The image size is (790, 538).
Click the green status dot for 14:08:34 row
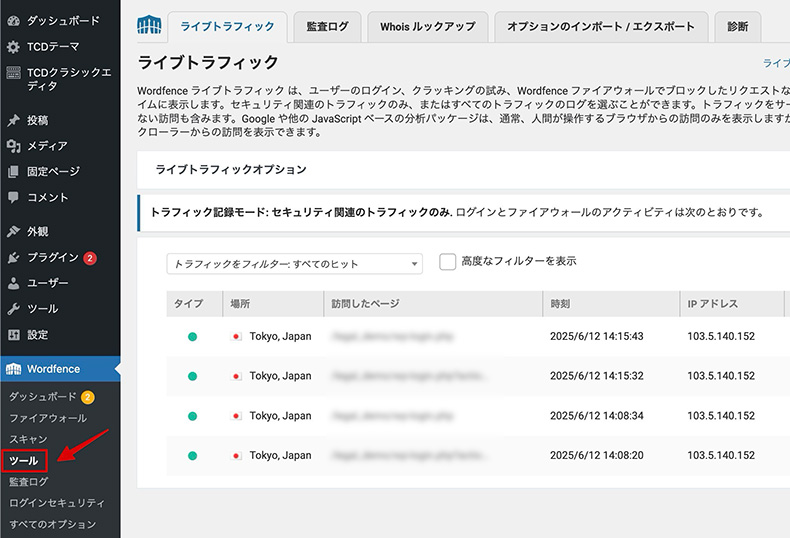tap(192, 416)
